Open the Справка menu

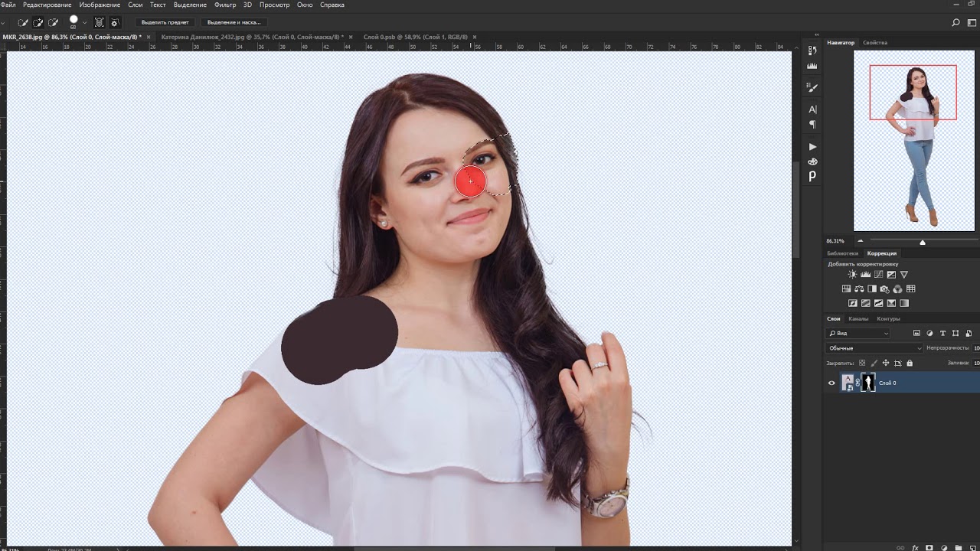332,5
